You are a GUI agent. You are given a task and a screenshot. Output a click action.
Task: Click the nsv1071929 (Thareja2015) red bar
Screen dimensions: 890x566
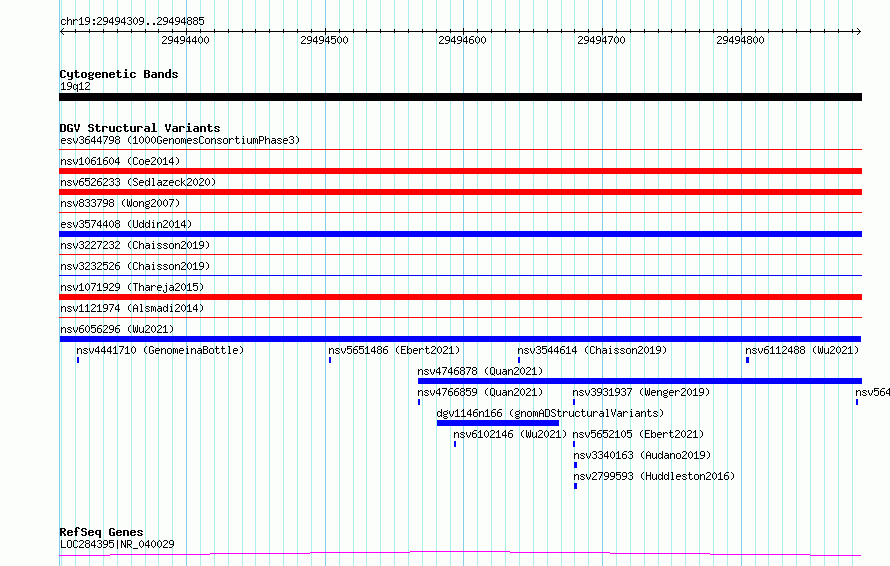460,297
